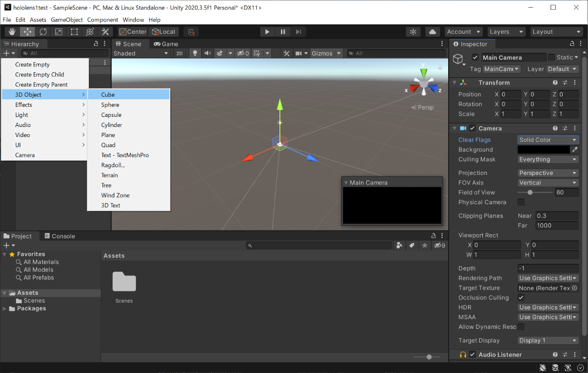Screen dimensions: 588x373
Task: Toggle the Physical Camera checkbox
Action: click(x=521, y=202)
